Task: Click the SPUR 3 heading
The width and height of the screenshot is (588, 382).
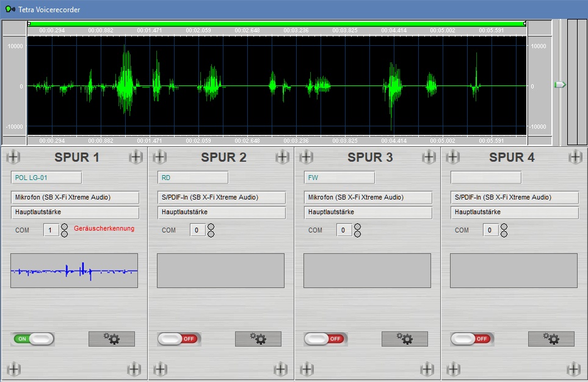Action: pos(370,157)
